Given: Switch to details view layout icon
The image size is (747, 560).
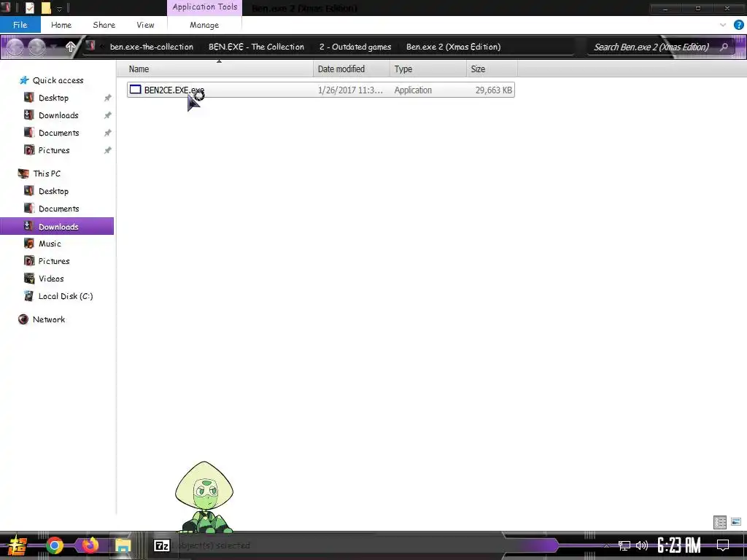Looking at the screenshot, I should [x=720, y=522].
